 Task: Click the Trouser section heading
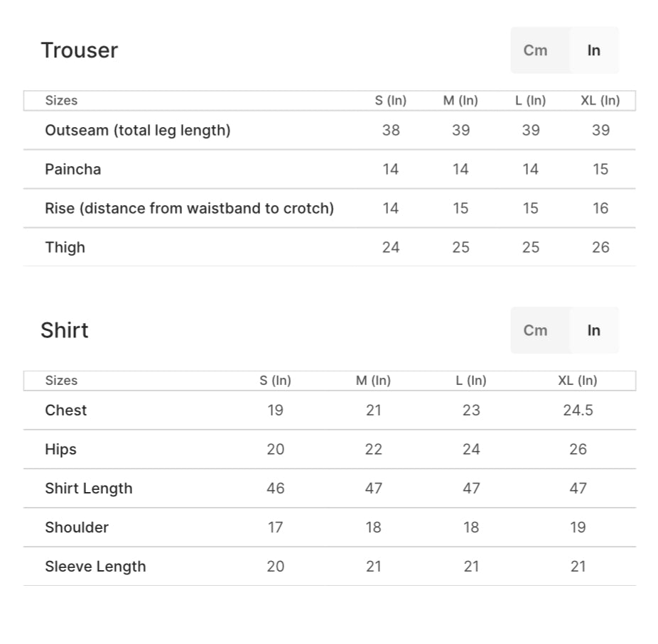(79, 50)
